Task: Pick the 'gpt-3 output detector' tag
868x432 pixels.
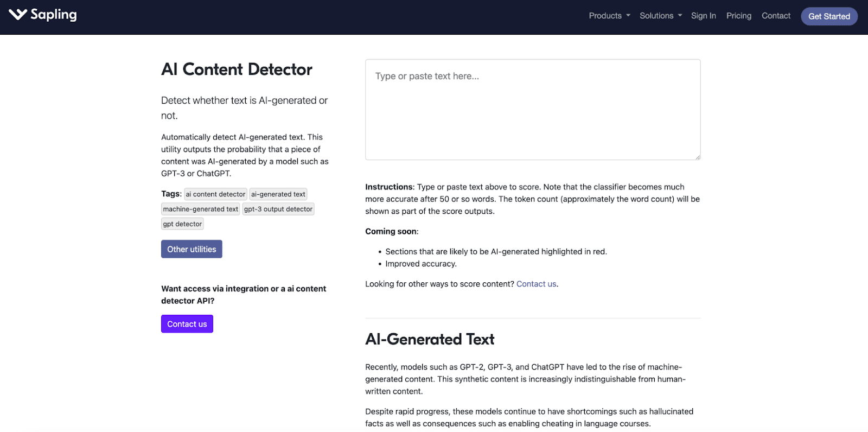Action: [278, 209]
